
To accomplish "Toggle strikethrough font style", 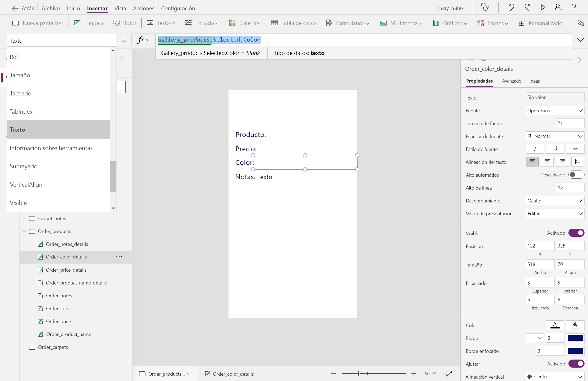I will 575,149.
